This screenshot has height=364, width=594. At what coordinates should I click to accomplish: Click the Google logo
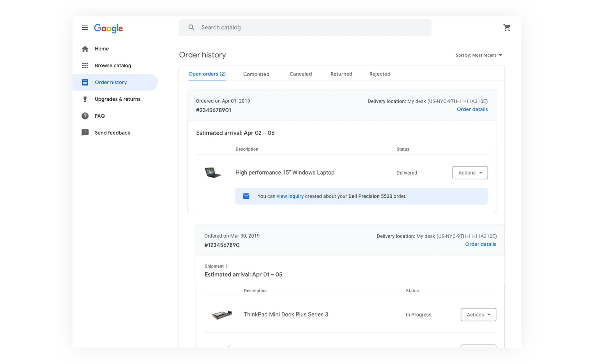(108, 28)
